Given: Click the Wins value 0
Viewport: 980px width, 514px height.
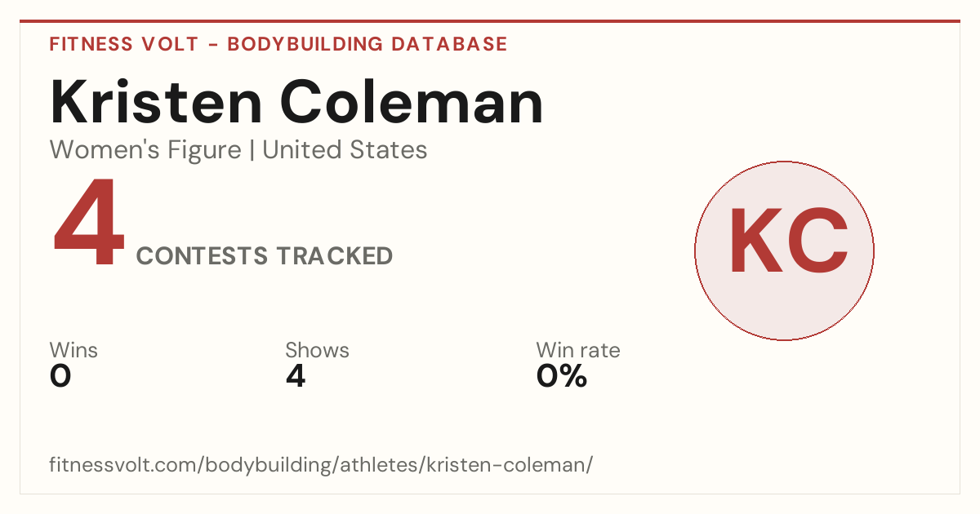Looking at the screenshot, I should coord(60,376).
